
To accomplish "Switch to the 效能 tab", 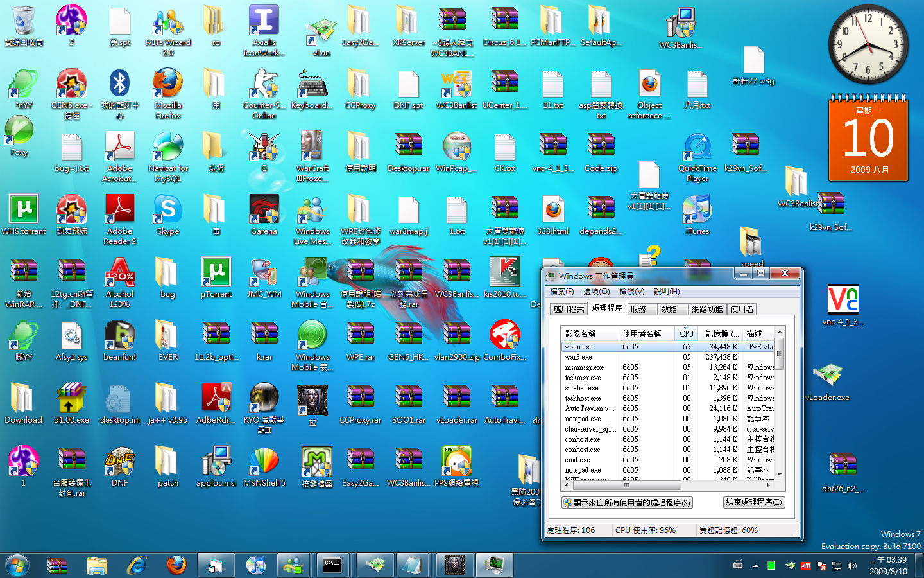I will [x=669, y=309].
